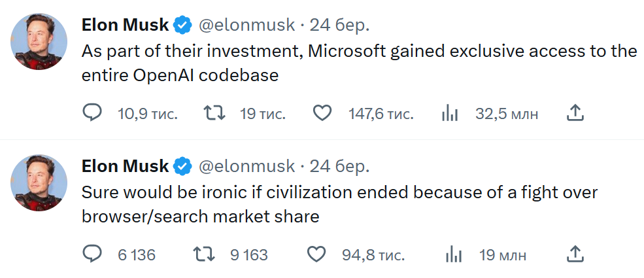644x278 pixels.
Task: Open profile picture on second tweet
Action: tap(40, 182)
